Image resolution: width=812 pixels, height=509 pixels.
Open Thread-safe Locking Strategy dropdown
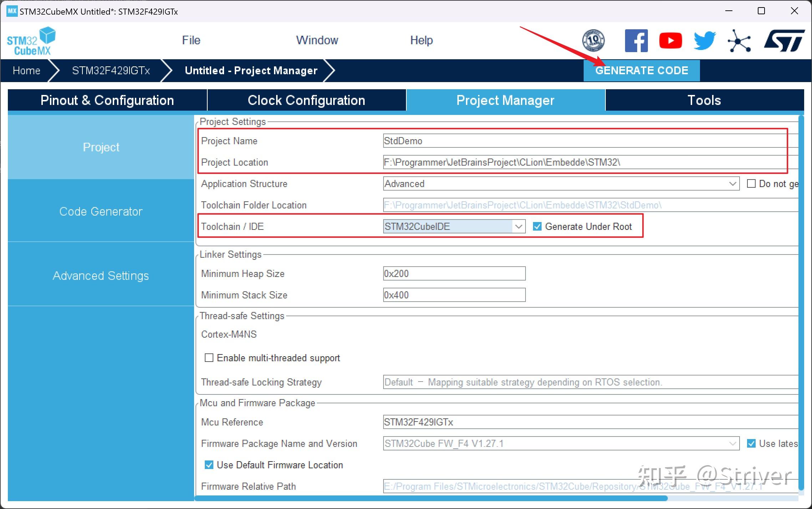590,382
